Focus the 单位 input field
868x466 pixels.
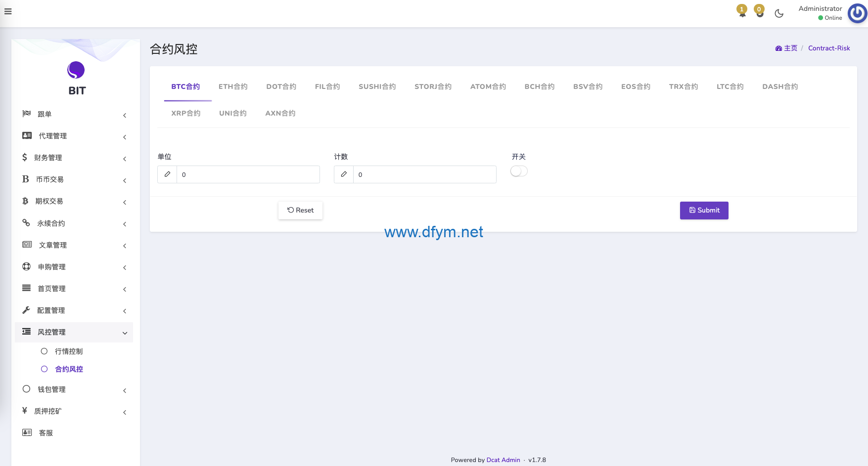[x=248, y=174]
